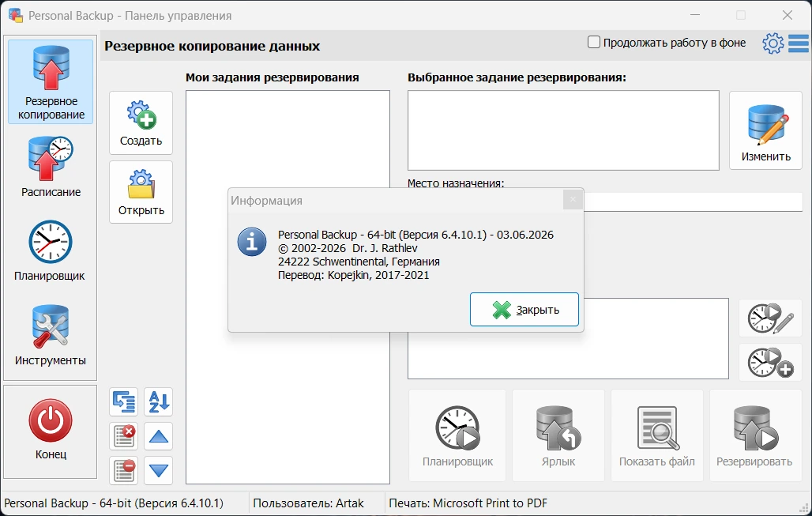The width and height of the screenshot is (812, 516).
Task: Open the Инструменты sidebar section
Action: pos(51,335)
